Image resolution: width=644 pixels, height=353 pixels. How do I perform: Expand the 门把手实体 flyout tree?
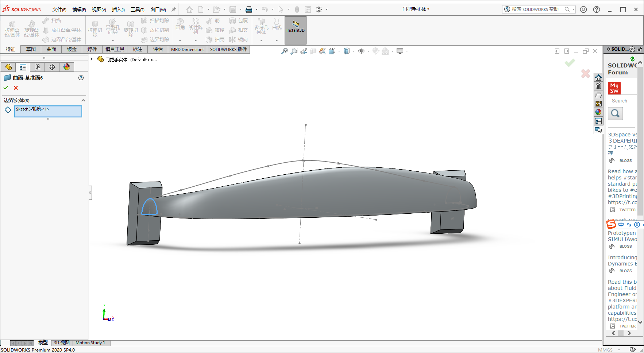click(x=92, y=59)
